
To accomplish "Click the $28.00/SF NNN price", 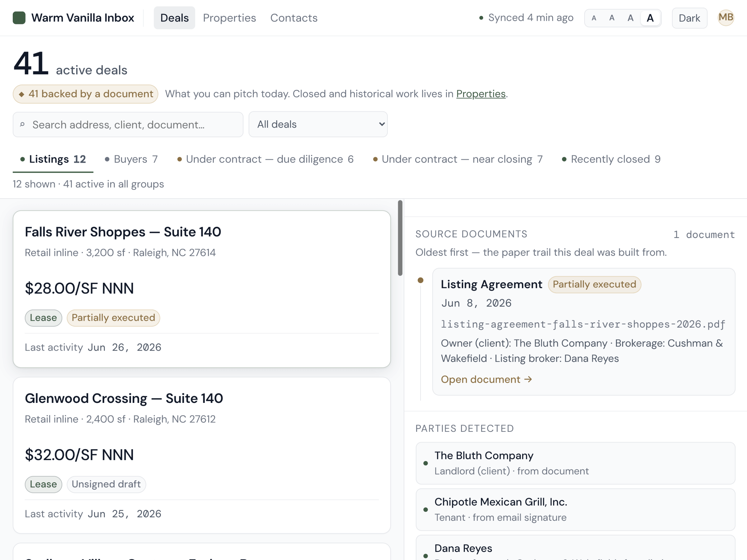I will 79,289.
